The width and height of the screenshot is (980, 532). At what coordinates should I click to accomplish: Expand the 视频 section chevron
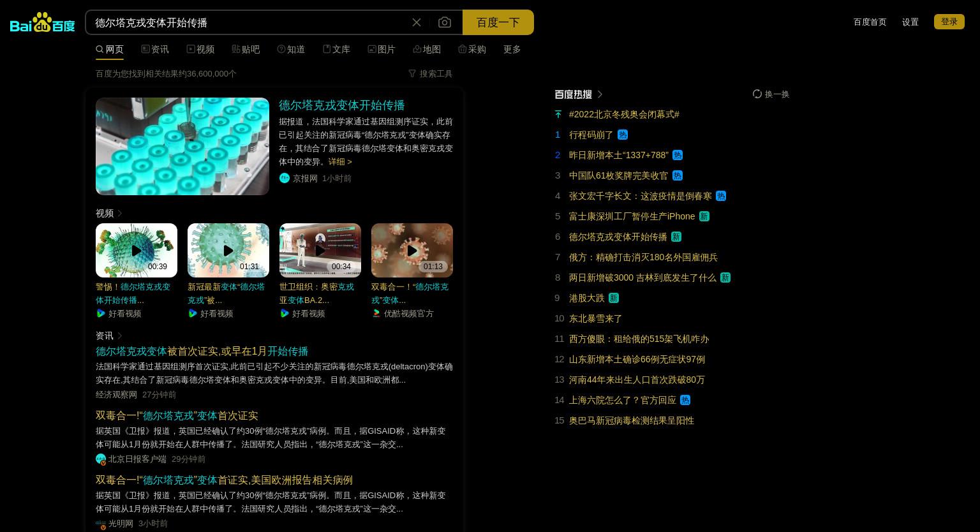point(119,213)
